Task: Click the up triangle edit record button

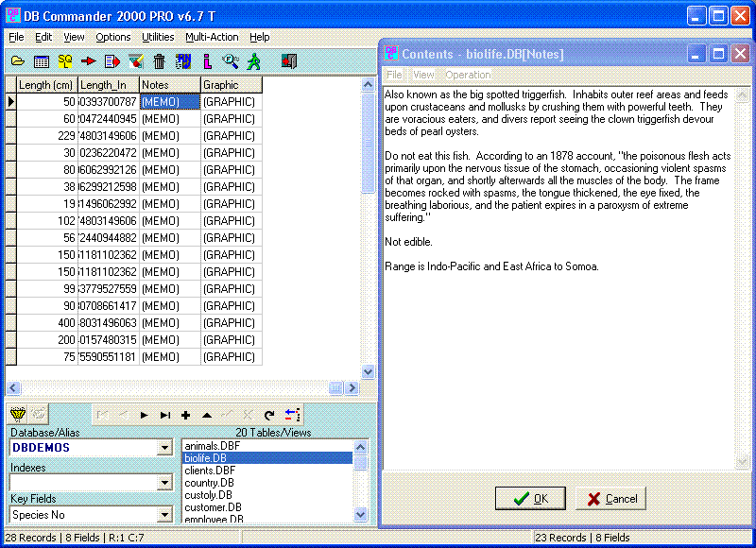Action: coord(207,415)
